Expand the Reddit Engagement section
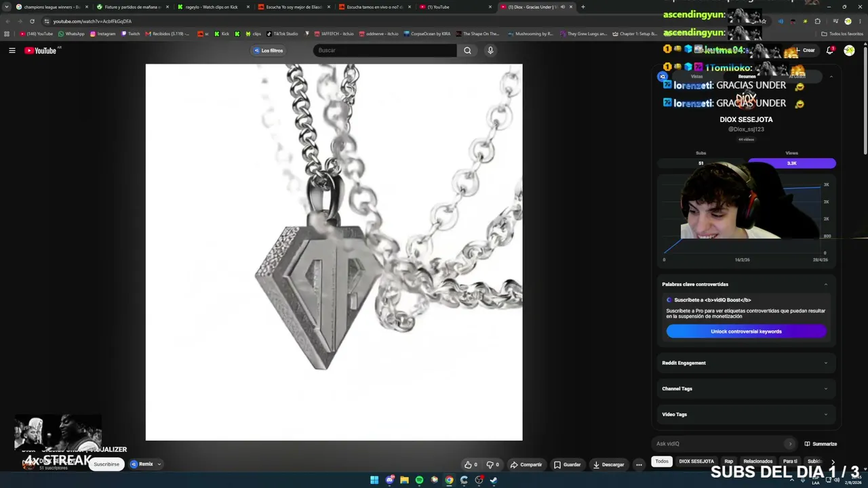Viewport: 868px width, 488px height. coord(745,363)
